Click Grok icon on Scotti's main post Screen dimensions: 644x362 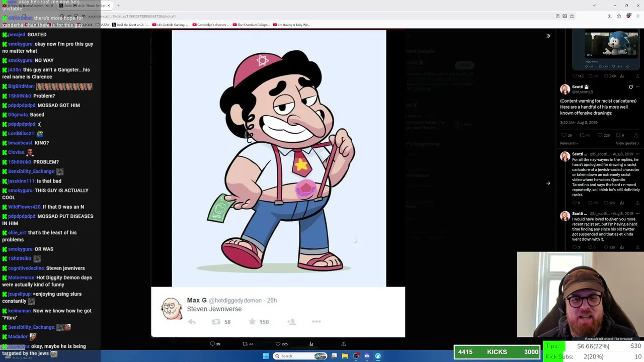point(630,87)
